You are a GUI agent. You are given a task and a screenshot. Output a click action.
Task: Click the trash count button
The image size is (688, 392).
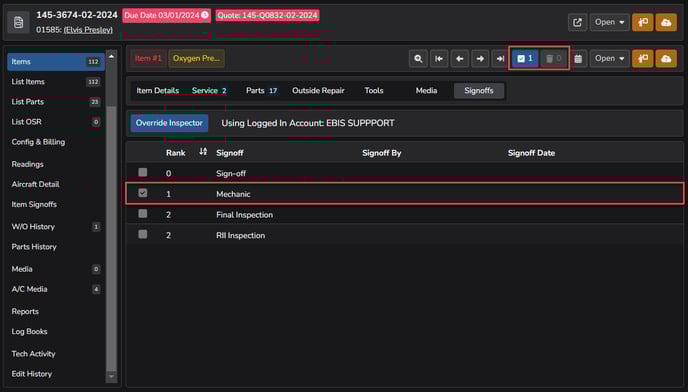coord(553,58)
